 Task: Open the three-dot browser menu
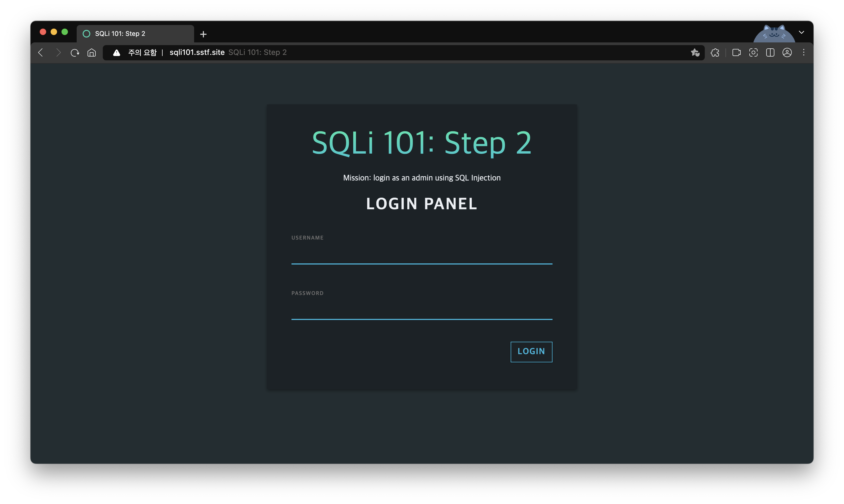coord(803,52)
